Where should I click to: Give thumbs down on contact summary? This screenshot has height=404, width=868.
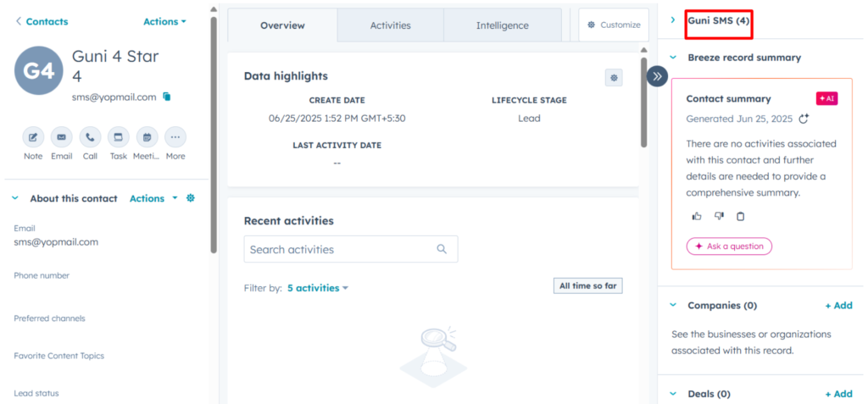click(x=719, y=216)
